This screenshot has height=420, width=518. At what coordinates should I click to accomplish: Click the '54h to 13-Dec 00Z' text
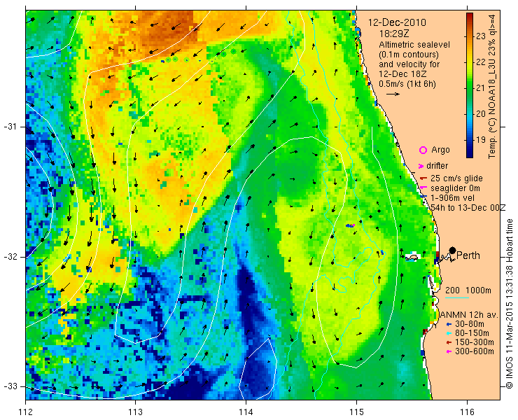[x=468, y=207]
